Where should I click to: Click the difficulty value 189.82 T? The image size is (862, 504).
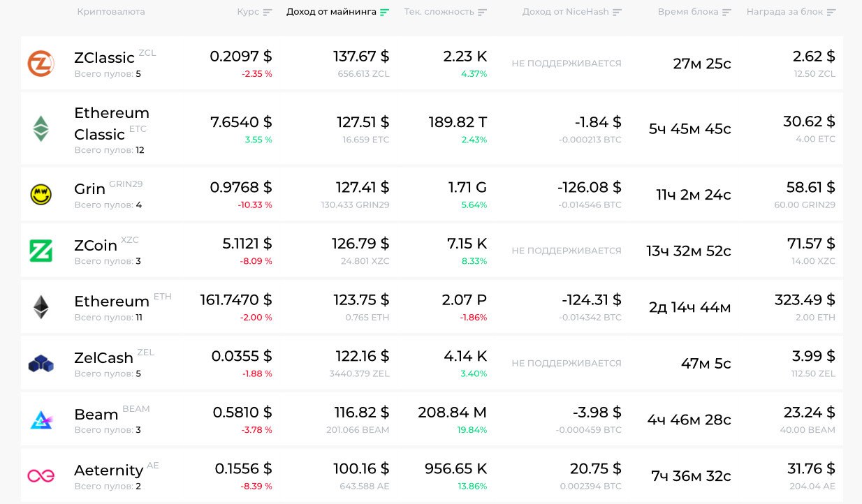[x=458, y=122]
